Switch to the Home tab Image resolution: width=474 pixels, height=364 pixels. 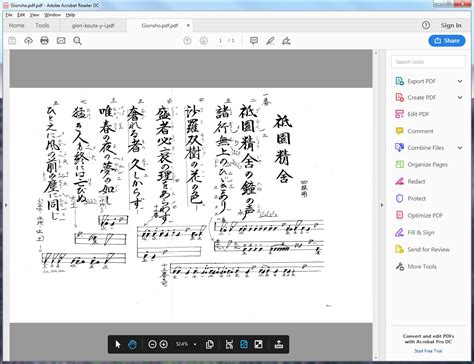(16, 25)
